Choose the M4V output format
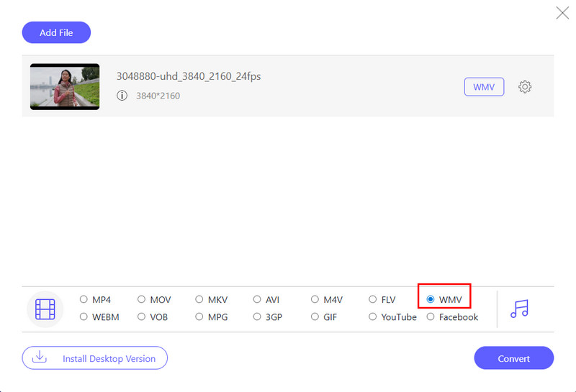576x392 pixels. (315, 299)
